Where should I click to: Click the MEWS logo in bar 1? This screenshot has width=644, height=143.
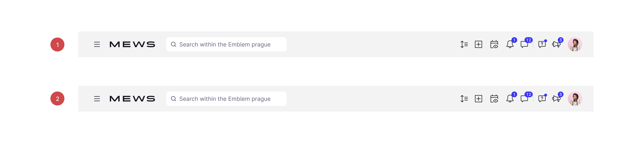[x=132, y=45]
